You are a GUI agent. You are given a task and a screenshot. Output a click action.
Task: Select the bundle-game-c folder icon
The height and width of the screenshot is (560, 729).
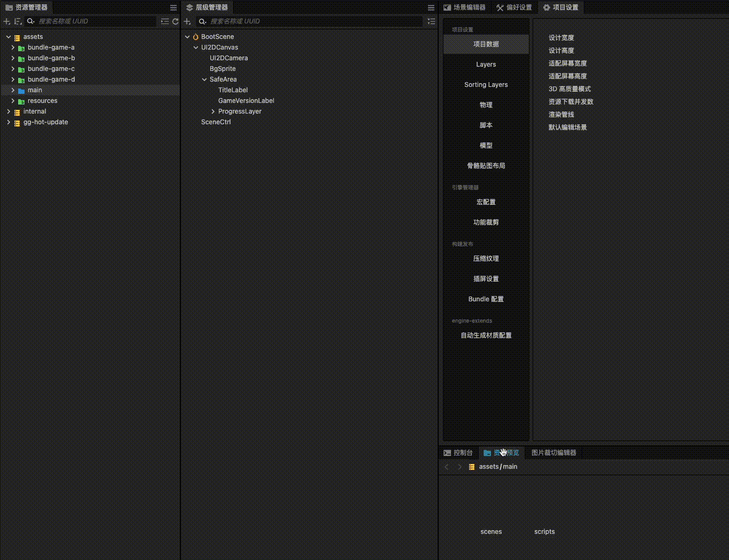click(x=21, y=69)
